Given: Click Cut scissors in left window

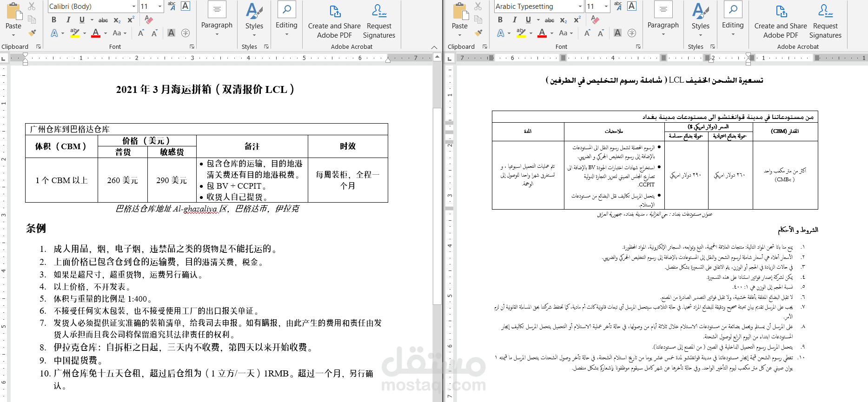Looking at the screenshot, I should (32, 6).
